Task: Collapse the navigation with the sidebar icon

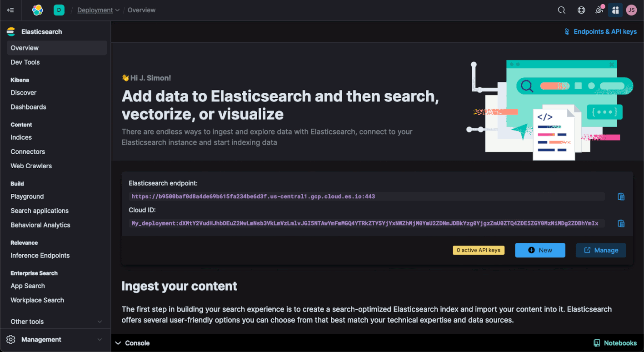Action: click(10, 10)
